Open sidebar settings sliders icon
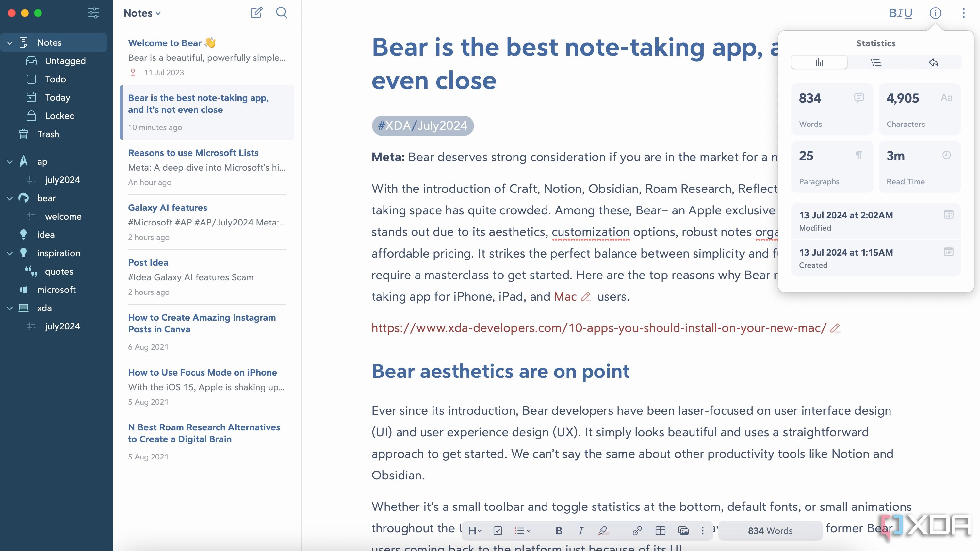The width and height of the screenshot is (980, 551). [x=93, y=13]
